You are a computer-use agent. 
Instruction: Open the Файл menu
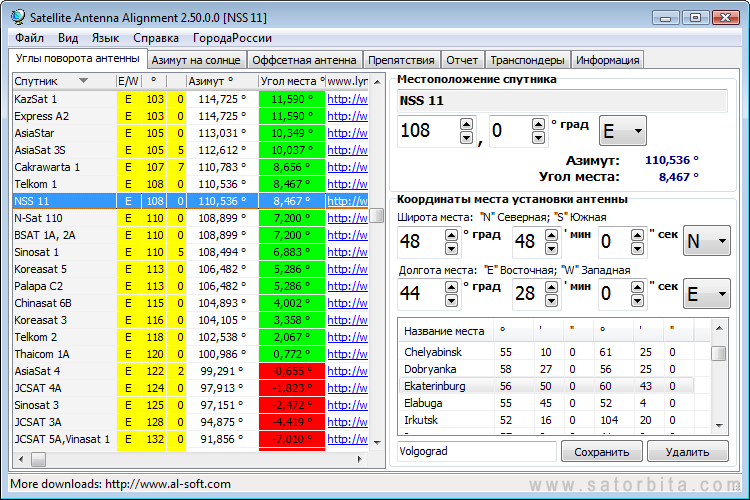point(29,38)
